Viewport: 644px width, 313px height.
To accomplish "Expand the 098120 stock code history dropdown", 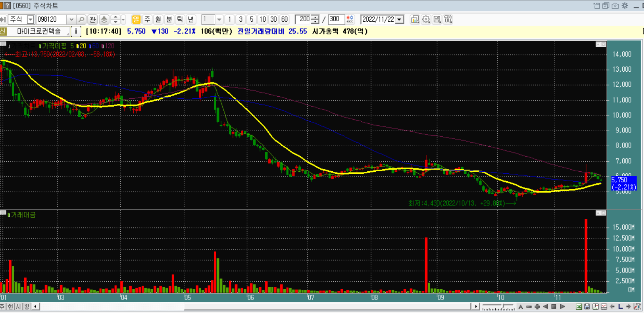I will (71, 20).
